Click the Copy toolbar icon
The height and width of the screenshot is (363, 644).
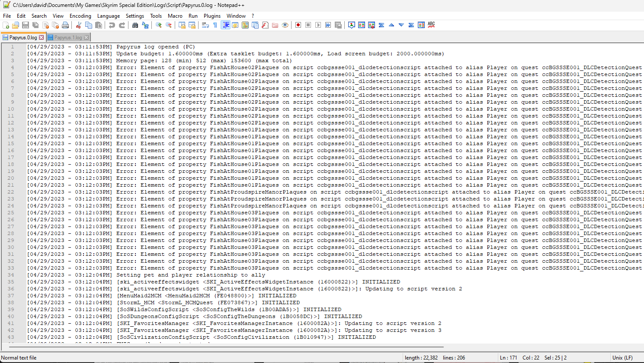[89, 25]
